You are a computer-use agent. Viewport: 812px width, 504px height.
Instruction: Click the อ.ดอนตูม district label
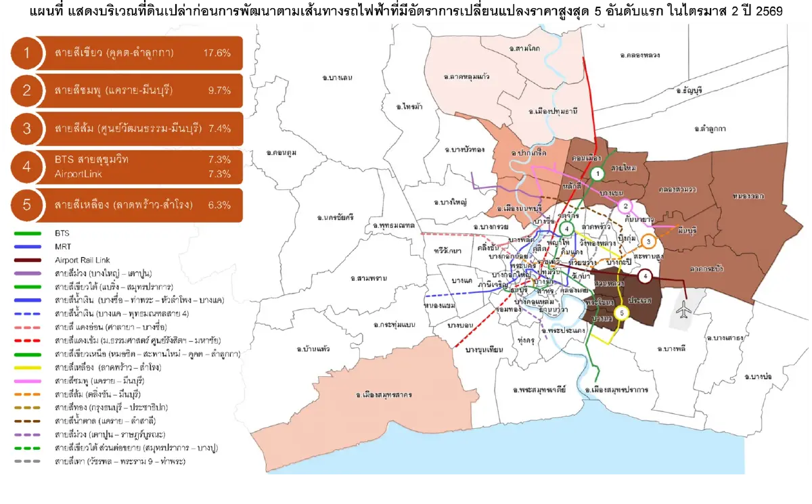pos(282,154)
